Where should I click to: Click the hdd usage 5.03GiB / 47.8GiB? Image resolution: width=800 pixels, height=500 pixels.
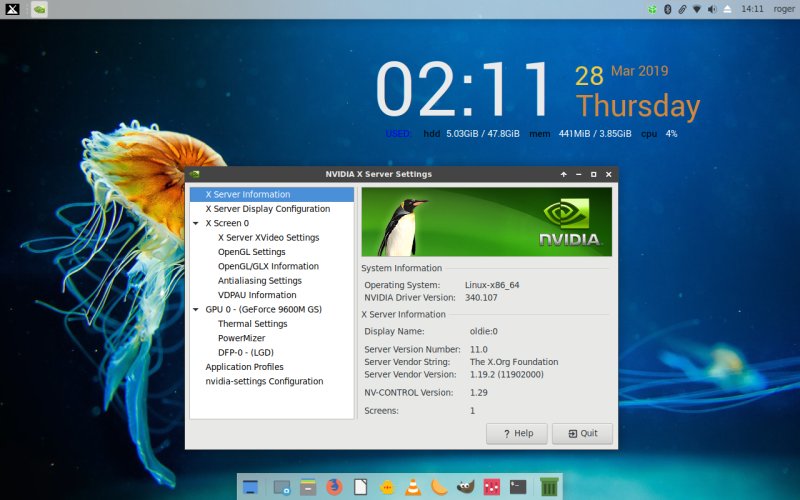483,134
